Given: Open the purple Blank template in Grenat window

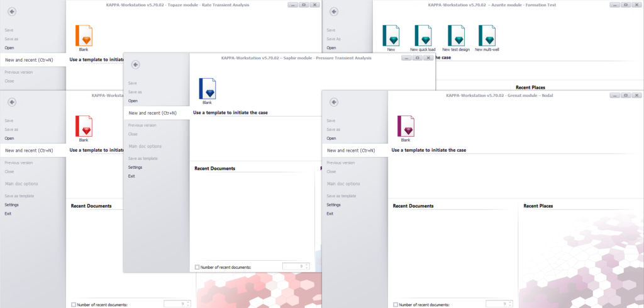Looking at the screenshot, I should [406, 128].
